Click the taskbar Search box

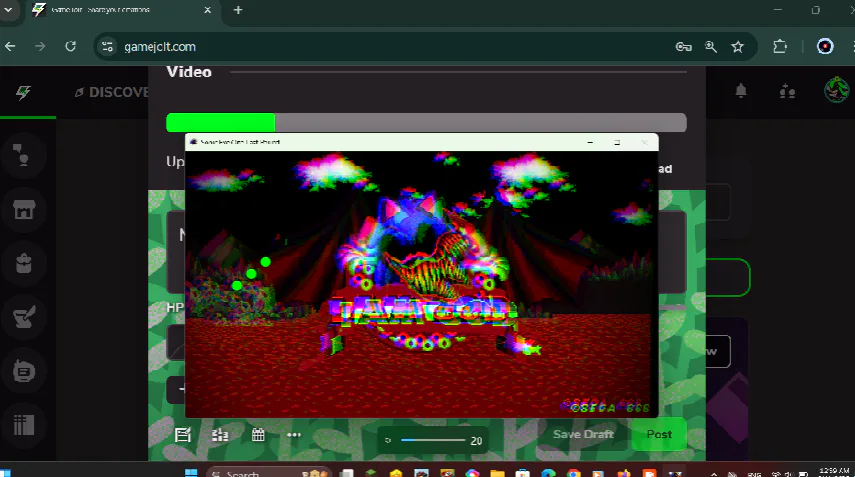pos(269,473)
